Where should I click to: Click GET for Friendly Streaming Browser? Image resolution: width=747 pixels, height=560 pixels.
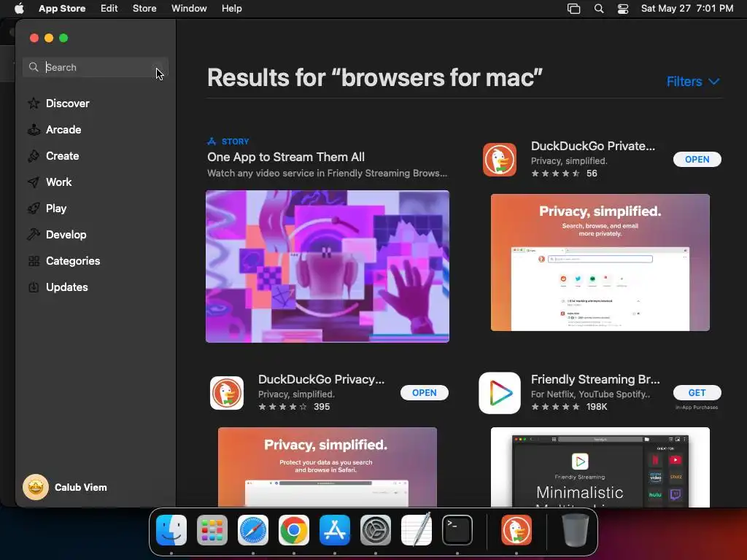(x=697, y=393)
